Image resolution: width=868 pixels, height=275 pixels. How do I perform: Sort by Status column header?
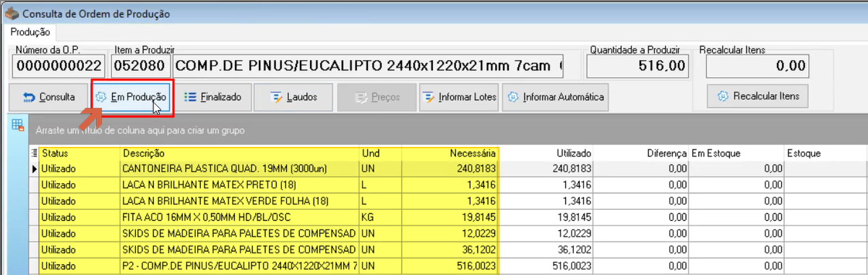tap(80, 153)
